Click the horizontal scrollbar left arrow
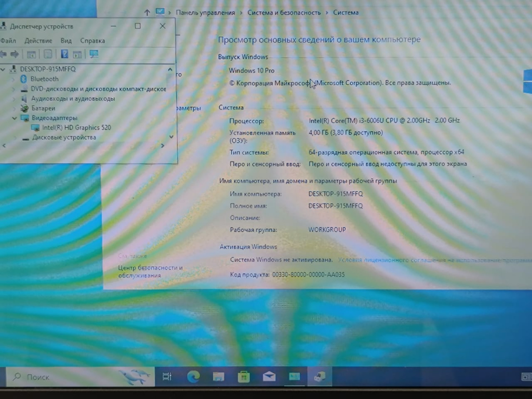The height and width of the screenshot is (399, 532). 4,145
